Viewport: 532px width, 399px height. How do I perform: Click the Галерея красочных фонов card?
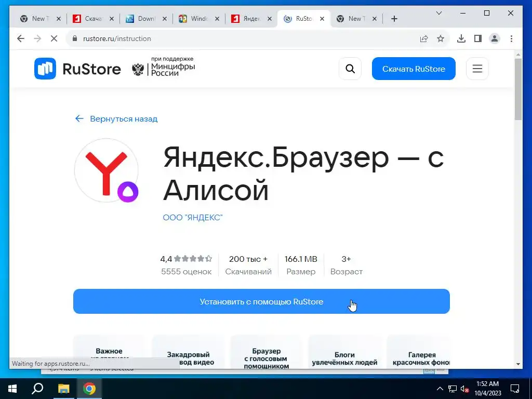[418, 353]
